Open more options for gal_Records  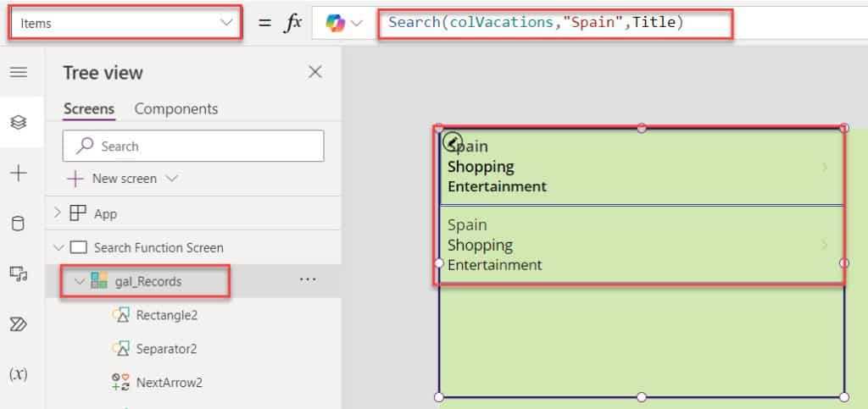pos(308,279)
